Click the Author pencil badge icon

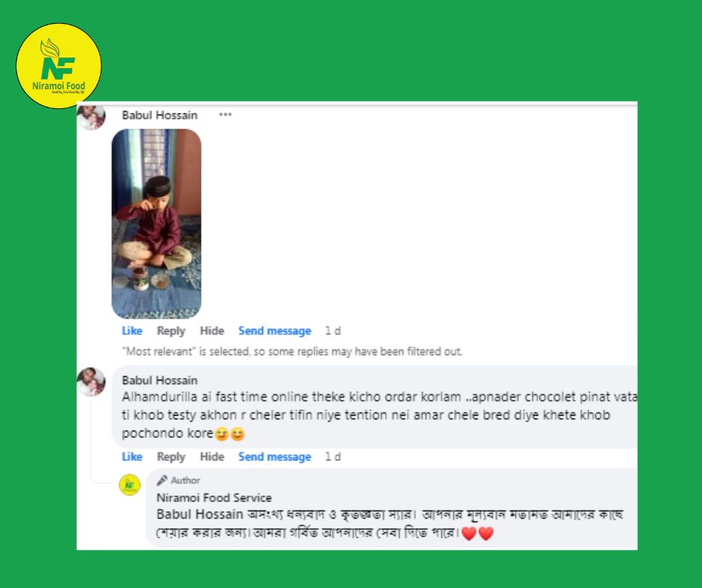[162, 480]
